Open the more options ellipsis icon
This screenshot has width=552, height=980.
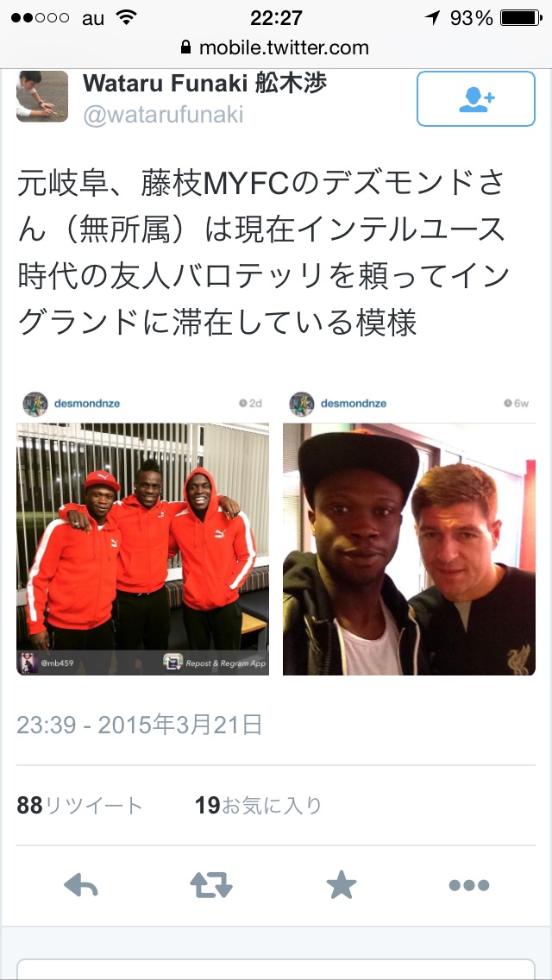pos(469,885)
